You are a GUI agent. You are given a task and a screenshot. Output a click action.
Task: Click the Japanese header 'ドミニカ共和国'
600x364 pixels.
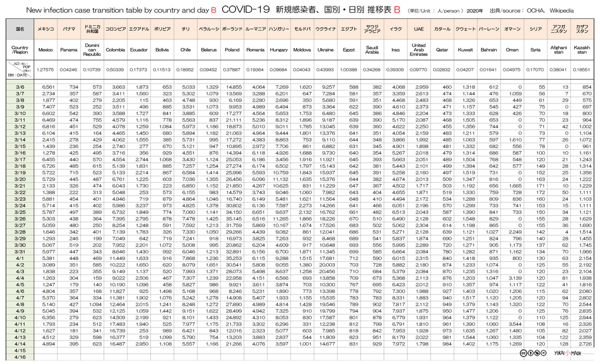pyautogui.click(x=91, y=29)
